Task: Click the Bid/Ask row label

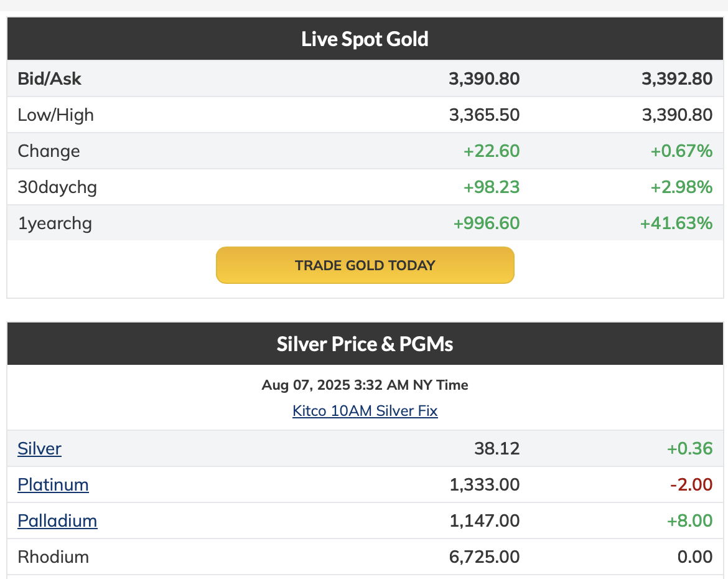Action: point(50,78)
